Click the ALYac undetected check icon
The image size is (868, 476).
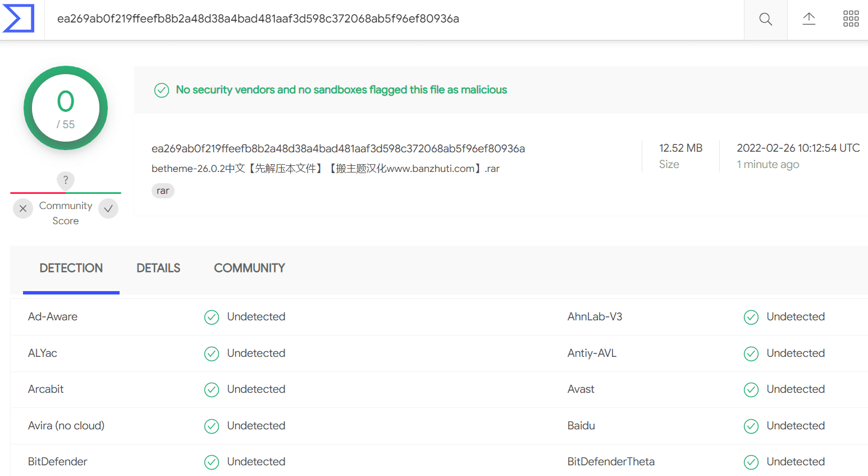(x=212, y=353)
